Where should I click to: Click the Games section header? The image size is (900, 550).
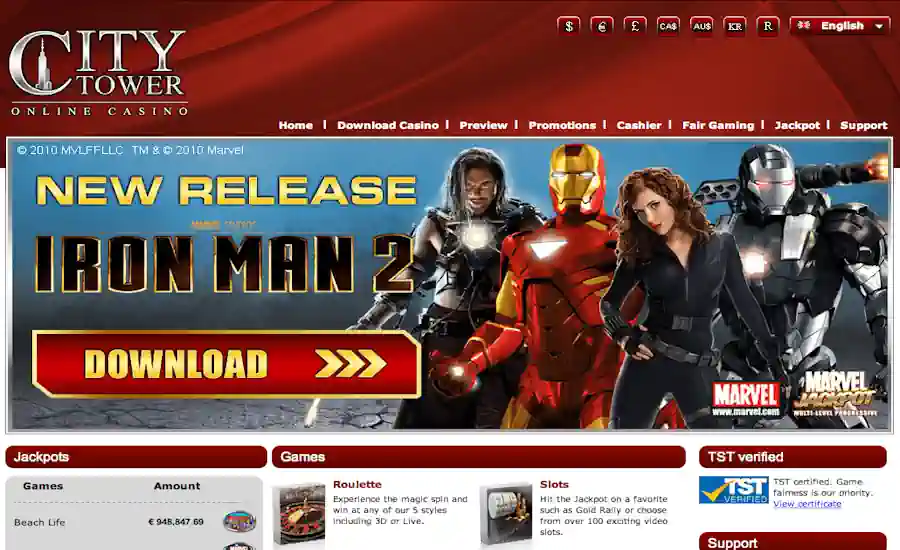[479, 457]
